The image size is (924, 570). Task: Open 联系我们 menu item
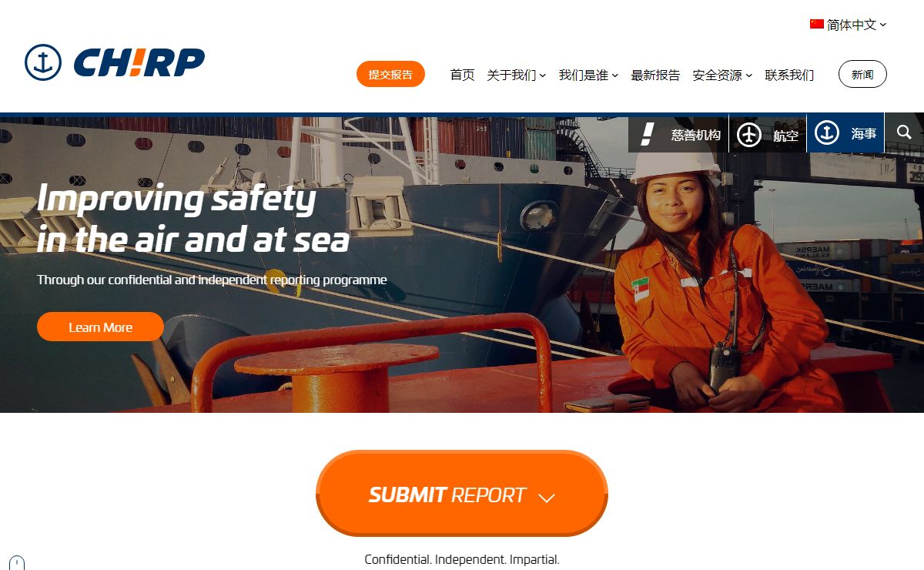pos(789,75)
